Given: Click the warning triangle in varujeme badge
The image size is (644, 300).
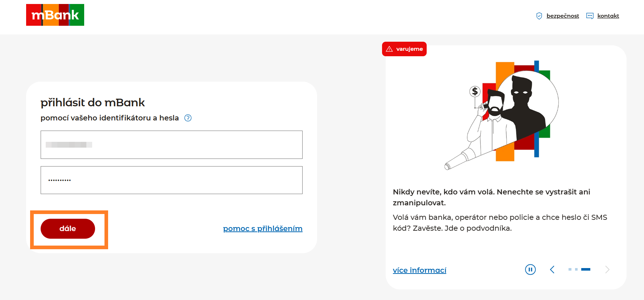Looking at the screenshot, I should (389, 49).
